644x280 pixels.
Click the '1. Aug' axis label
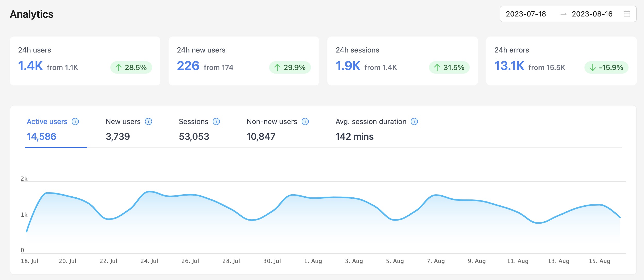point(313,261)
